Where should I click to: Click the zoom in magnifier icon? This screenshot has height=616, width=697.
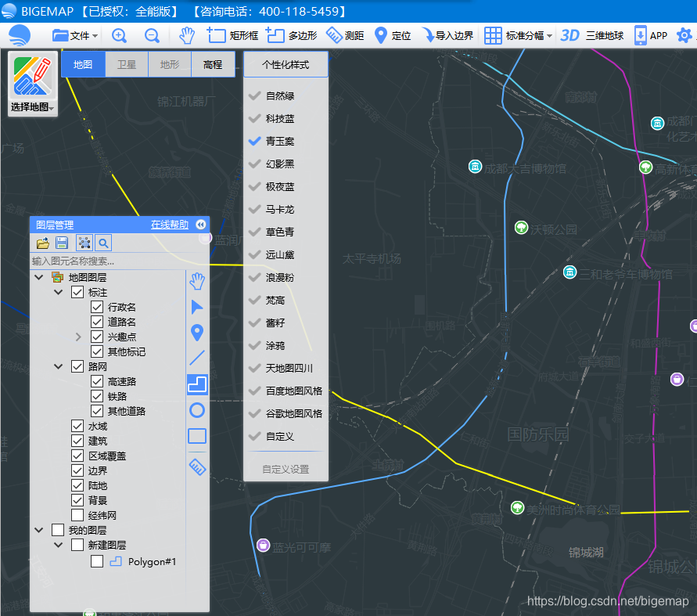pos(119,35)
